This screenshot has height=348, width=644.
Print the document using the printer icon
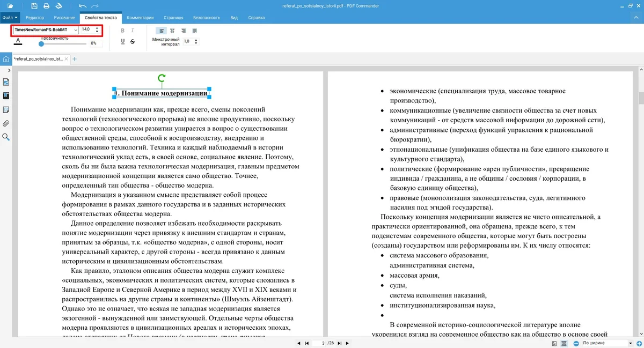click(46, 6)
